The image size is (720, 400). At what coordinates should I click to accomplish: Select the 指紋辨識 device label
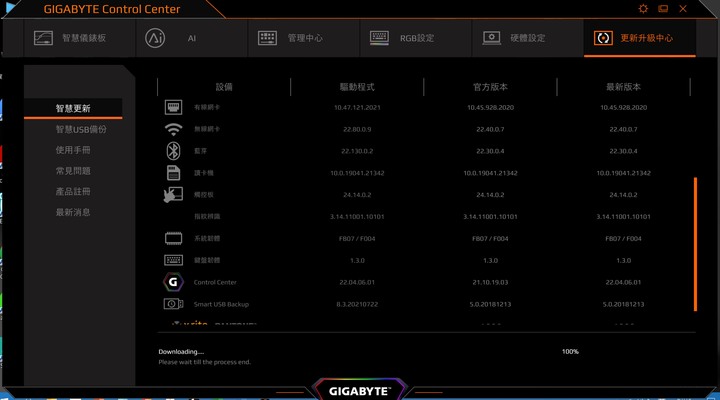pyautogui.click(x=207, y=216)
